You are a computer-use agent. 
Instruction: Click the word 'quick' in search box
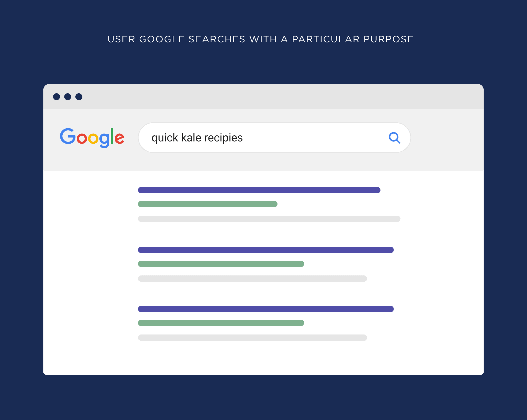[165, 138]
